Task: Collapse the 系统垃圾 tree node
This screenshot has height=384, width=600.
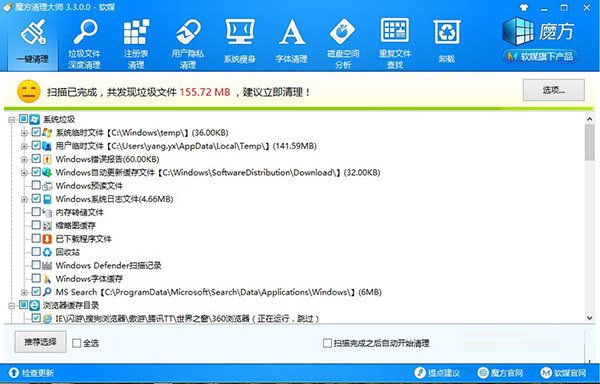Action: pos(11,120)
